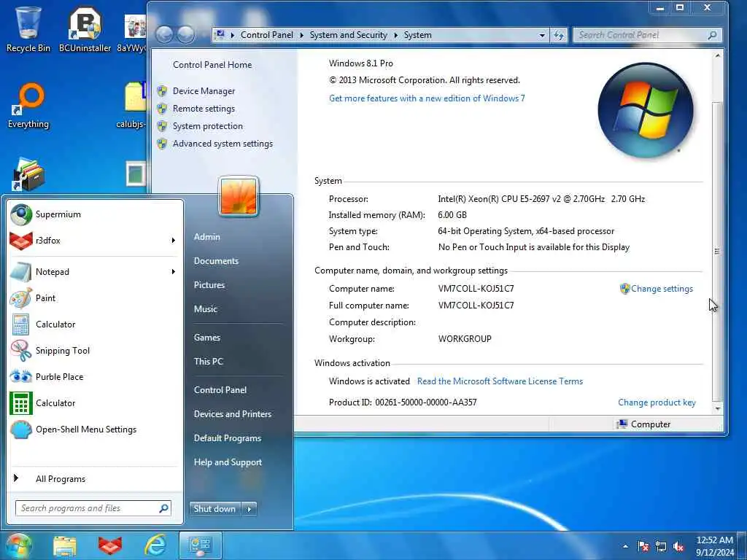Open Help and Support
Viewport: 747px width, 560px height.
pyautogui.click(x=228, y=462)
